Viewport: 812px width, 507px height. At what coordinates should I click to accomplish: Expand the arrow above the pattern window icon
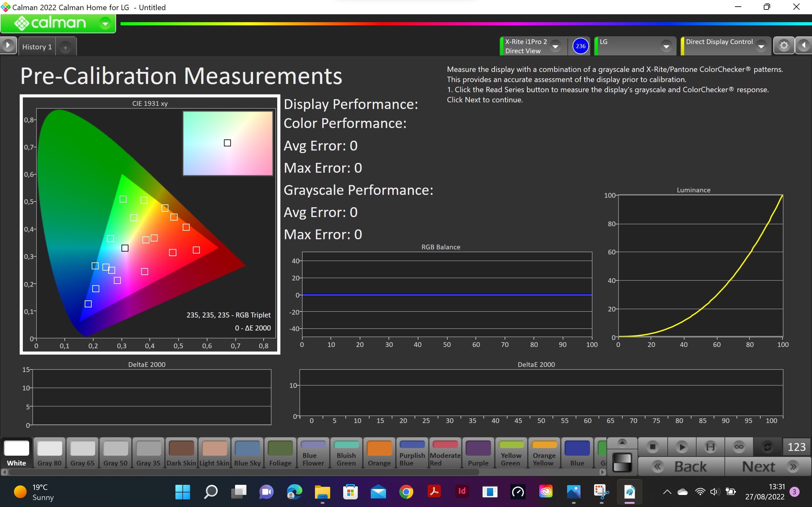pyautogui.click(x=622, y=443)
